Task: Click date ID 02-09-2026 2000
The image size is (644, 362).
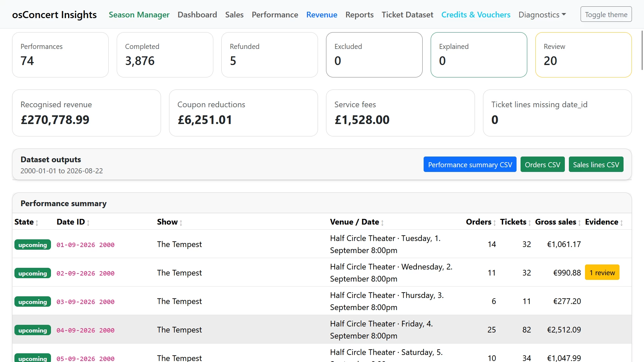Action: [x=86, y=273]
